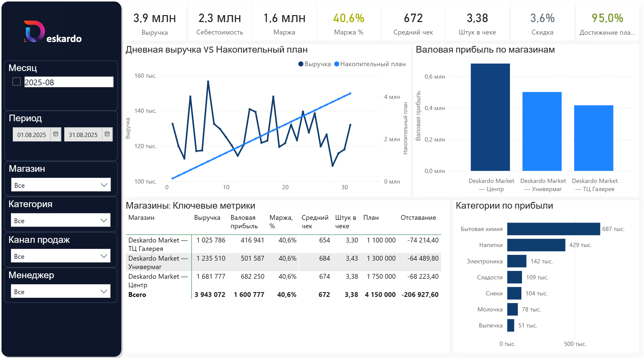Click gross profit cell 501 587
Screen dimensions: 644x358
point(253,259)
